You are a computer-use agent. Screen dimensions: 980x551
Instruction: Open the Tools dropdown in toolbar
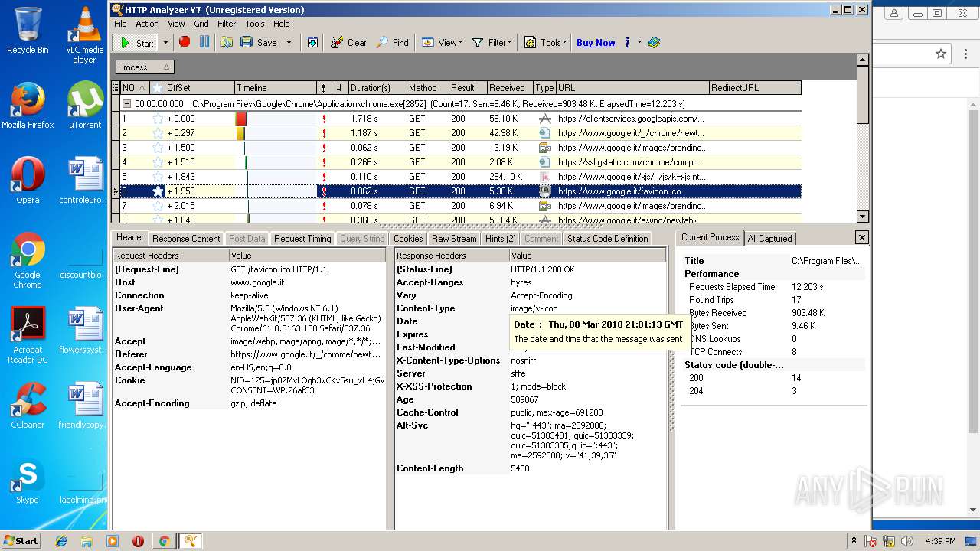click(545, 43)
